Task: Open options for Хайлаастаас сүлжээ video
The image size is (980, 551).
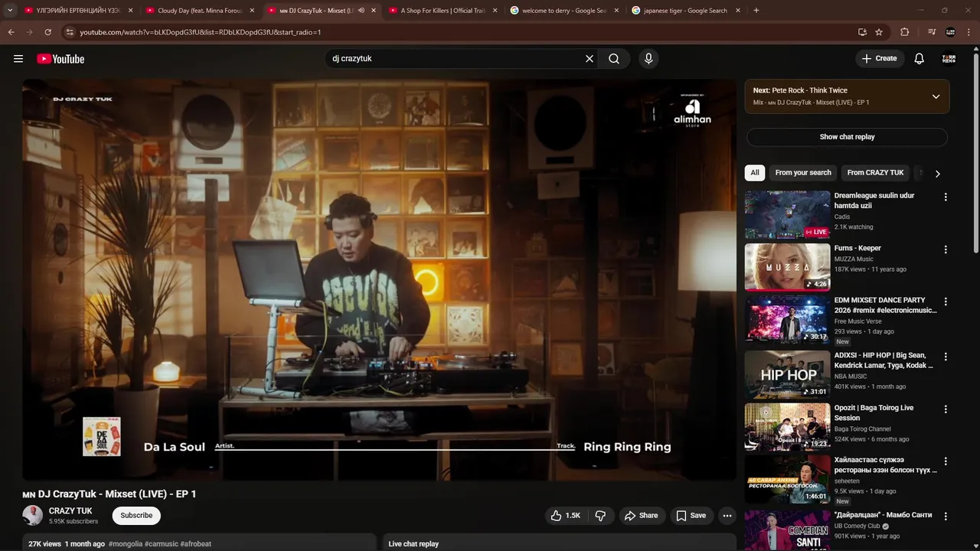Action: pyautogui.click(x=946, y=461)
